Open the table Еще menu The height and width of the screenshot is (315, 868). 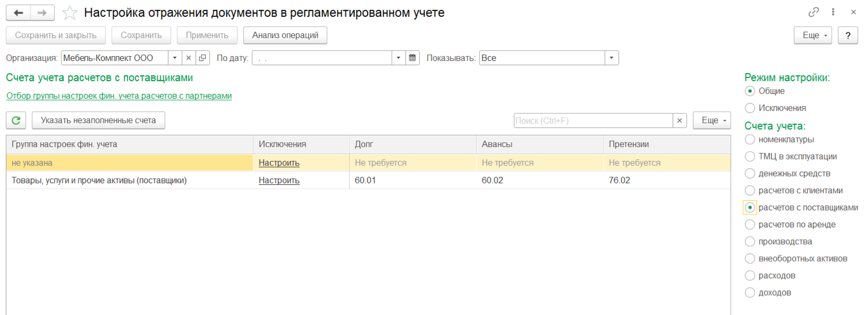tap(711, 120)
